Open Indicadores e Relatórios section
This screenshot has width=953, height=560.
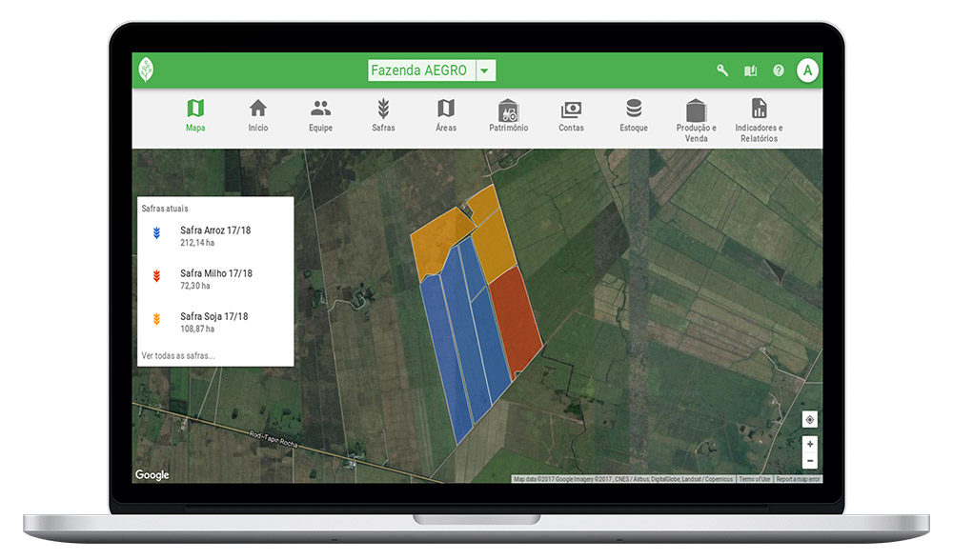click(759, 119)
